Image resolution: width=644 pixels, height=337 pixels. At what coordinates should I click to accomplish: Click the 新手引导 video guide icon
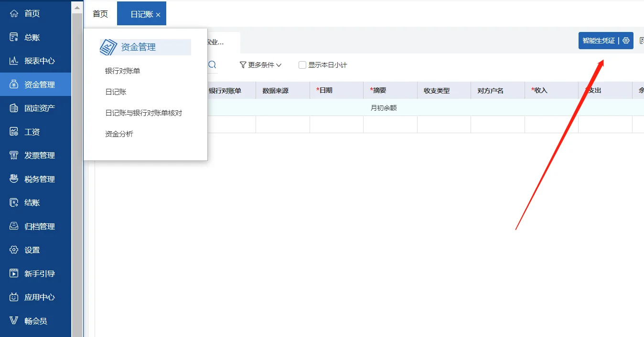tap(14, 274)
